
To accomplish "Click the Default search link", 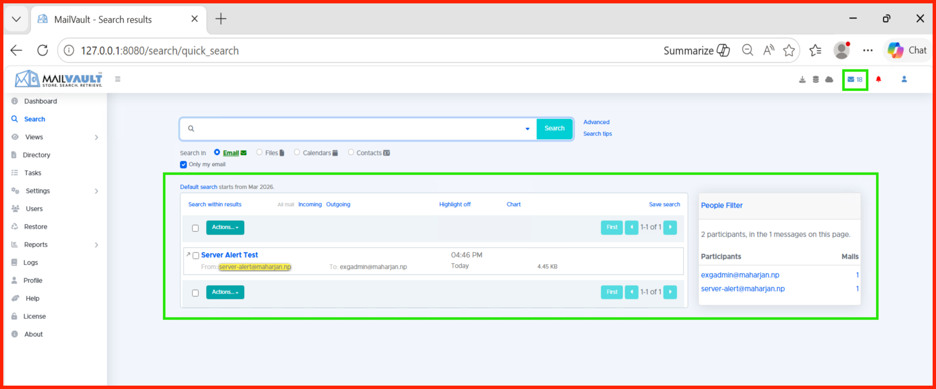I will (x=199, y=187).
